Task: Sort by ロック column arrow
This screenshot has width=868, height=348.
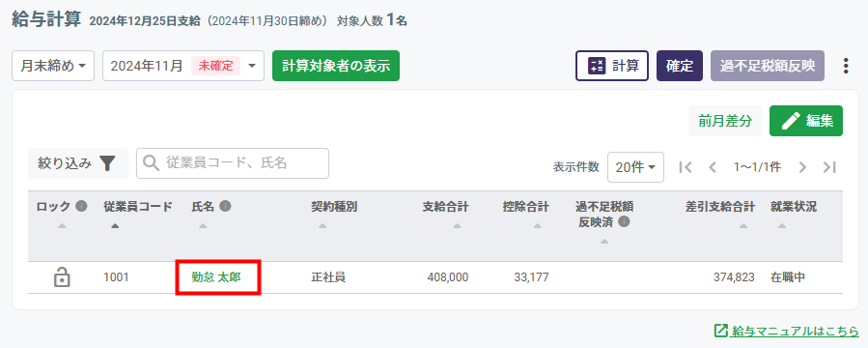Action: 62,226
